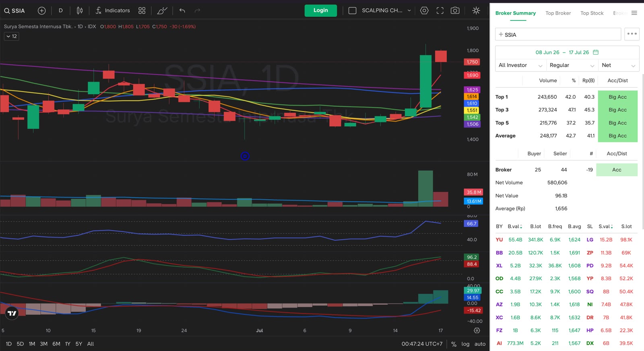Open the Top Broker tab
The height and width of the screenshot is (351, 644).
pos(558,13)
